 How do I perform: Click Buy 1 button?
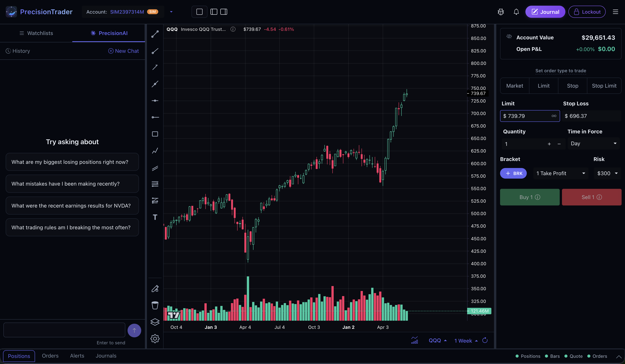(530, 197)
